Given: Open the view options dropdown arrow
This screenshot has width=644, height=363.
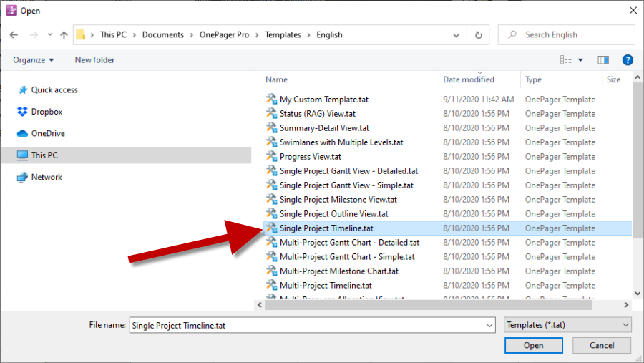Looking at the screenshot, I should (580, 60).
